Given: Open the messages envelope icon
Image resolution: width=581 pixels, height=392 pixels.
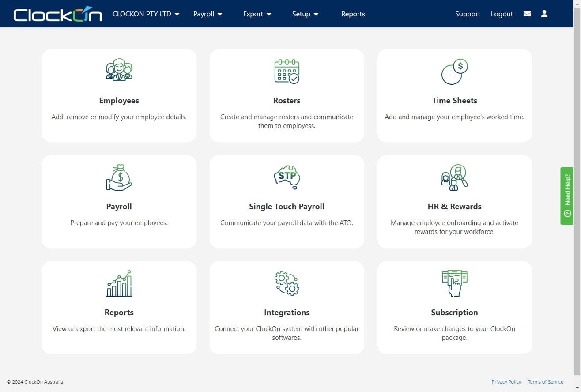Looking at the screenshot, I should coord(527,14).
